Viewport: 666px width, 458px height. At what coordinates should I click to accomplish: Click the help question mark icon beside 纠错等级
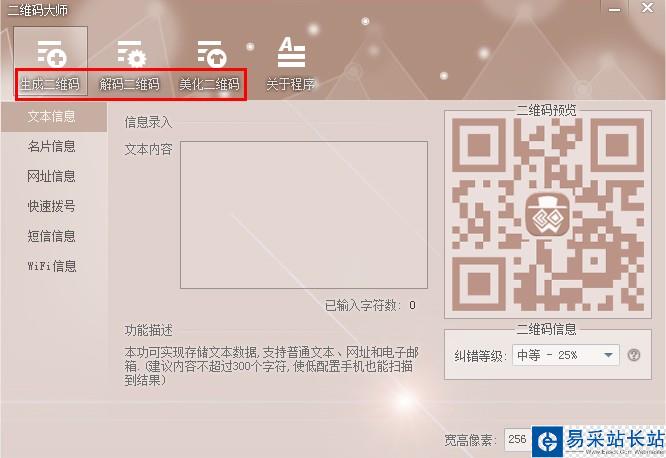(634, 355)
